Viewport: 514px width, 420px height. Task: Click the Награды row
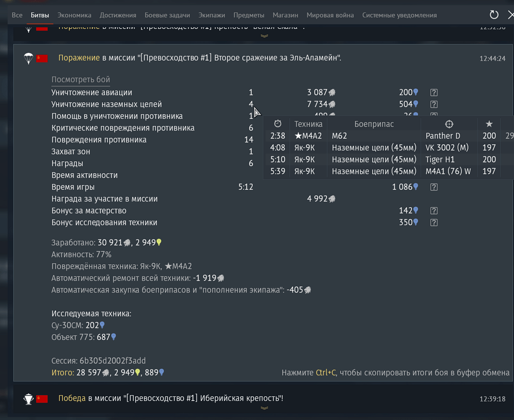(153, 163)
